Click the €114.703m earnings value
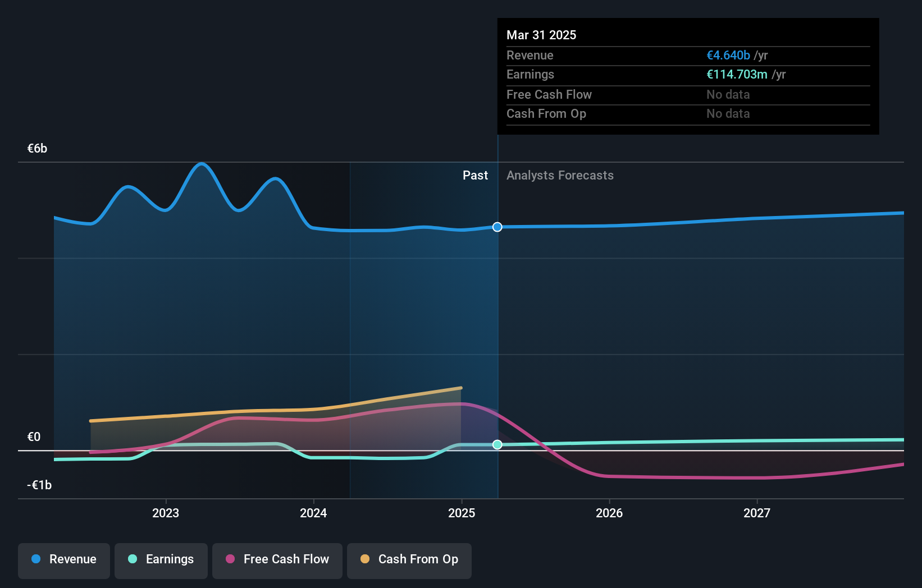Viewport: 922px width, 588px height. click(737, 74)
